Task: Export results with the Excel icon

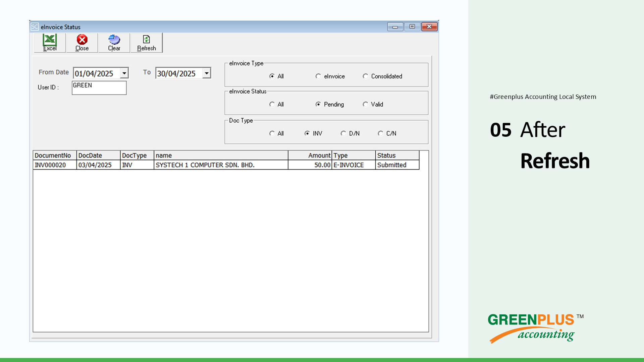Action: [x=50, y=43]
